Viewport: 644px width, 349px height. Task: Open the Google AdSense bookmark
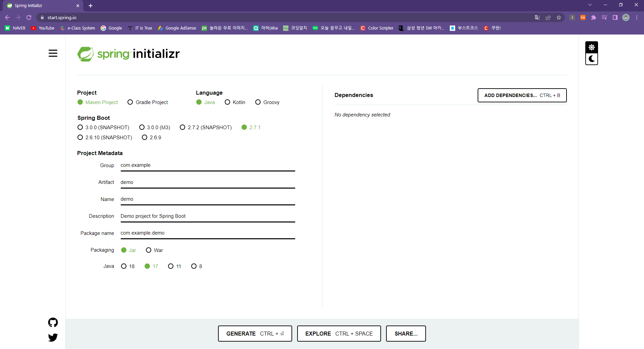tap(177, 28)
